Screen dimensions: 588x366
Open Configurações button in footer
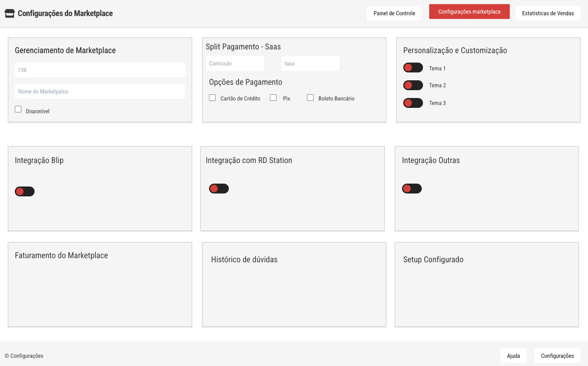point(558,356)
